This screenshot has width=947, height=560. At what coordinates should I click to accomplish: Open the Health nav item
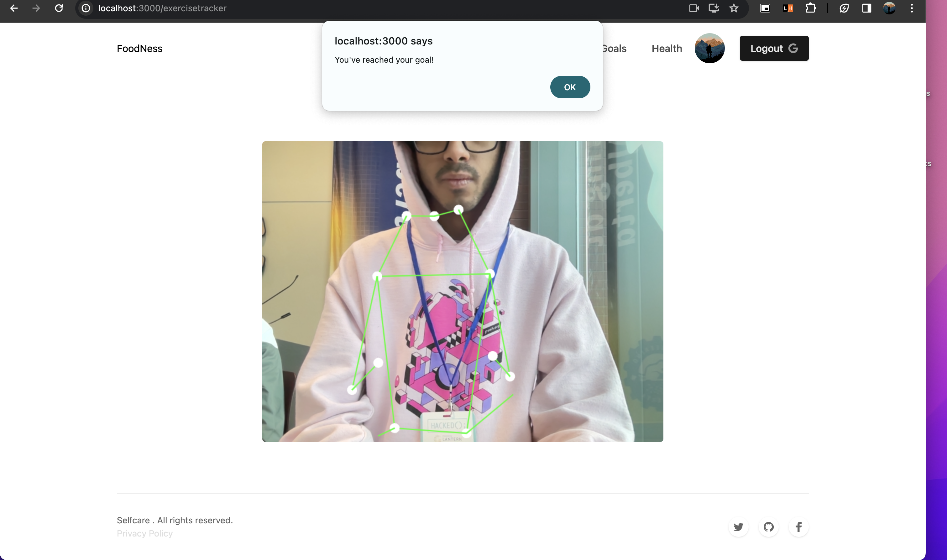667,48
